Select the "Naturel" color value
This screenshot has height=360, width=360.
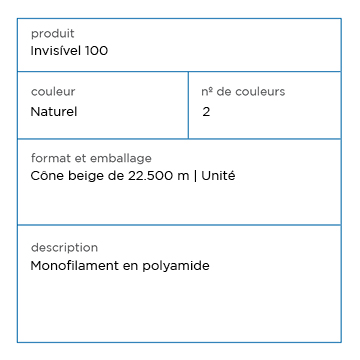click(54, 112)
